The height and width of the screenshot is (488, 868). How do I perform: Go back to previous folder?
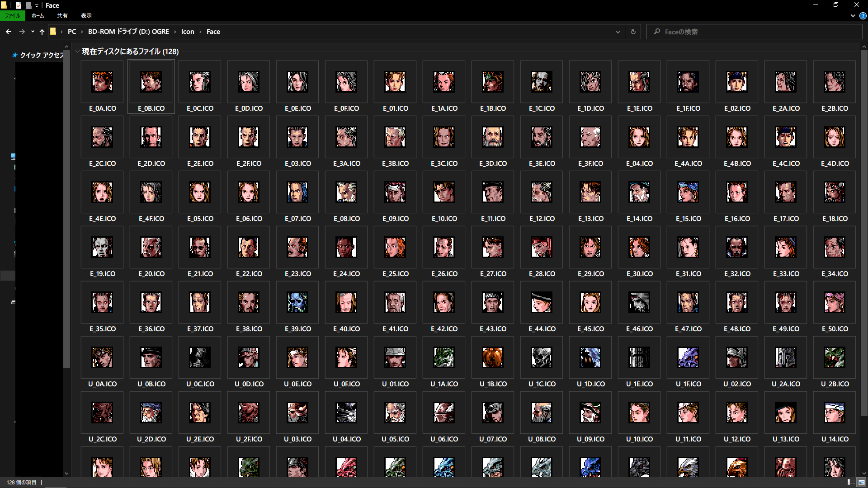point(9,32)
